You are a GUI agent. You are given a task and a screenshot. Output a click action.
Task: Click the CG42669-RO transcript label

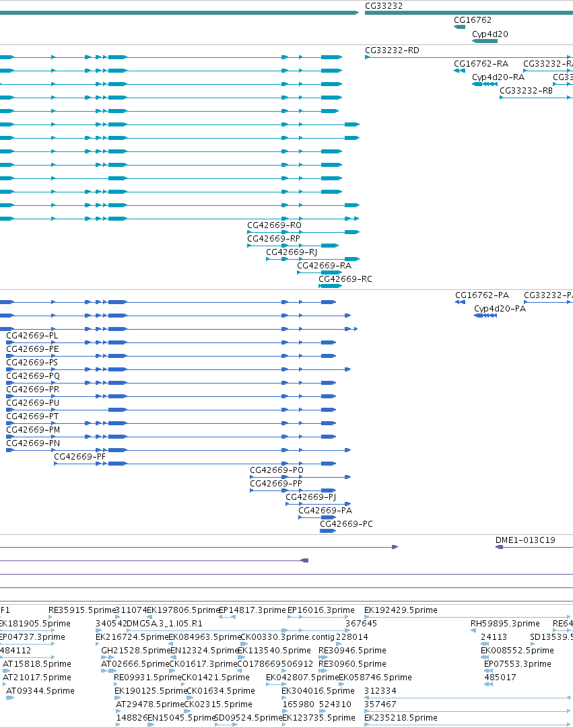[274, 225]
